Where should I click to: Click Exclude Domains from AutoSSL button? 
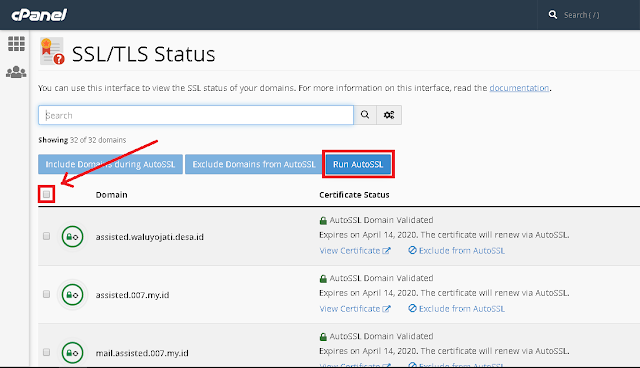click(x=253, y=164)
